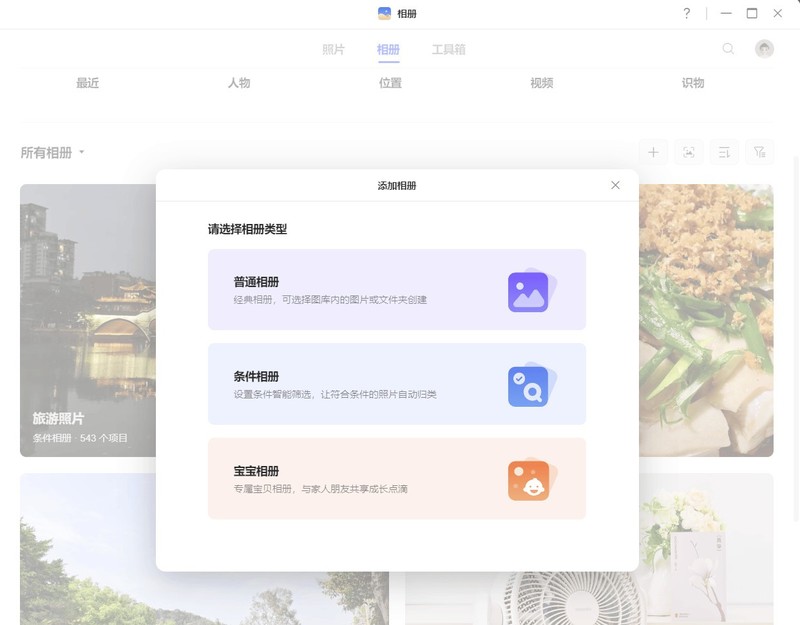Click the sort order icon

point(724,152)
